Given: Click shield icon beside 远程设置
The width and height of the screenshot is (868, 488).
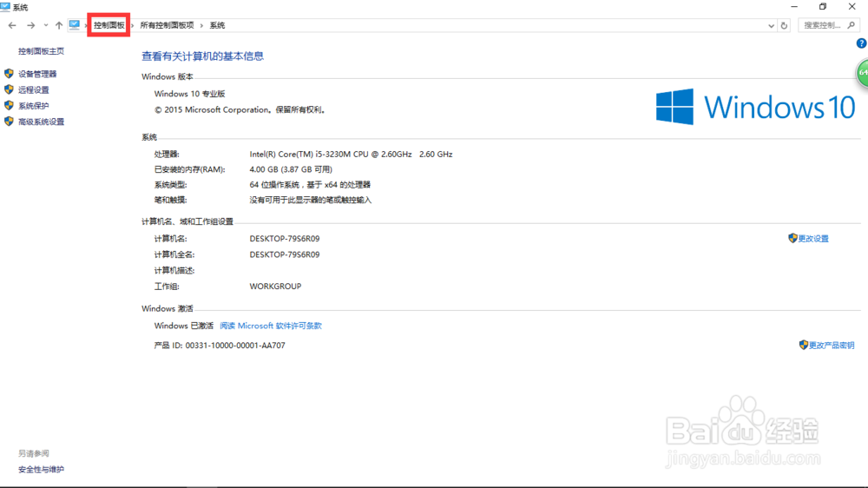Looking at the screenshot, I should pyautogui.click(x=9, y=89).
